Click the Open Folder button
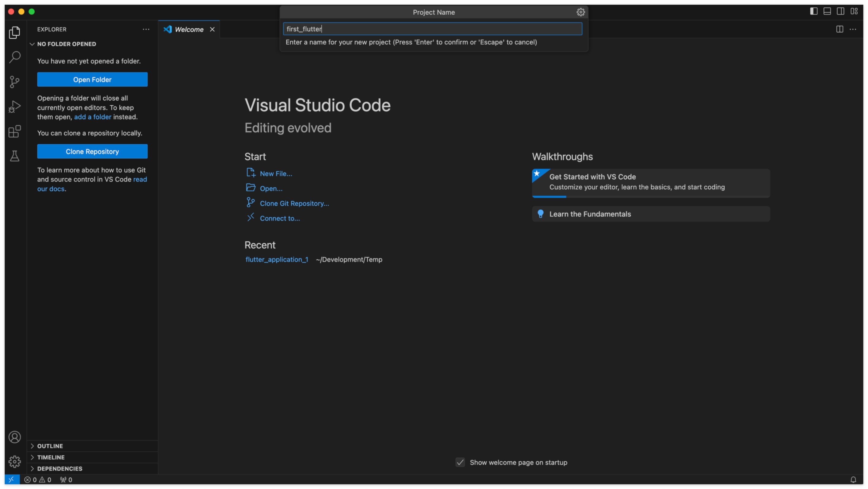868x489 pixels. (x=92, y=80)
